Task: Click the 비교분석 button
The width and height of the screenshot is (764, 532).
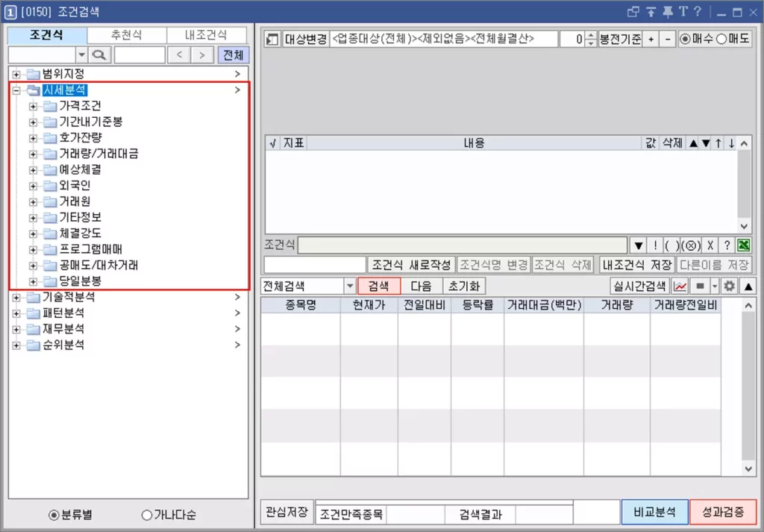Action: 655,512
